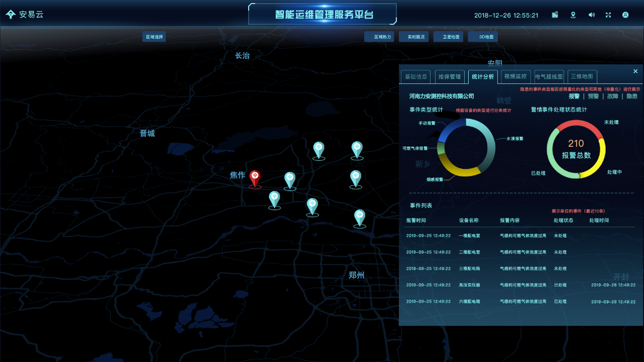Click the 安易云 logo icon
644x362 pixels.
[x=11, y=15]
